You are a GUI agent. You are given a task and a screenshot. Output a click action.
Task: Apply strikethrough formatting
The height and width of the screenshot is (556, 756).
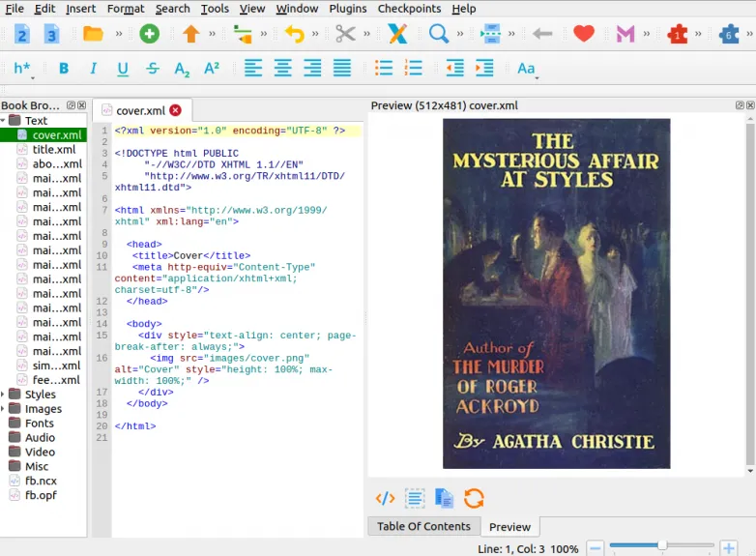pyautogui.click(x=153, y=69)
